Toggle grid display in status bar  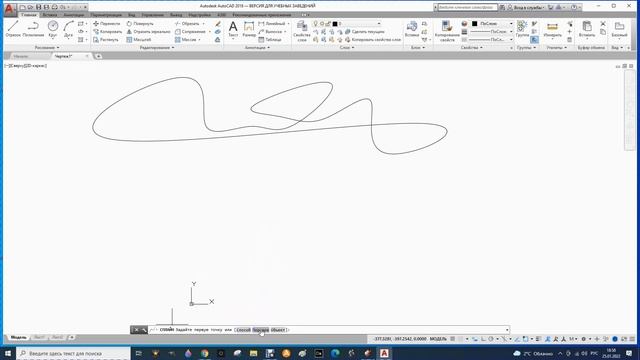click(453, 339)
